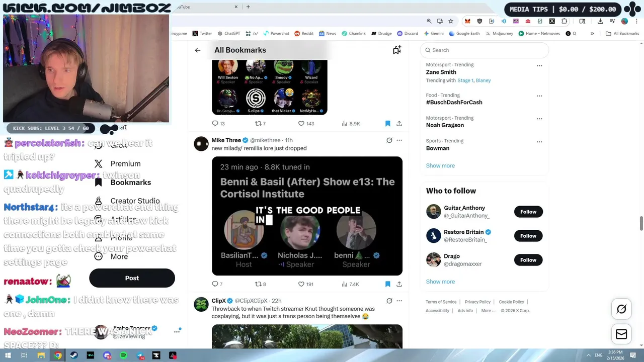Open the All Bookmarks folder in toolbar
This screenshot has width=644, height=362.
622,34
